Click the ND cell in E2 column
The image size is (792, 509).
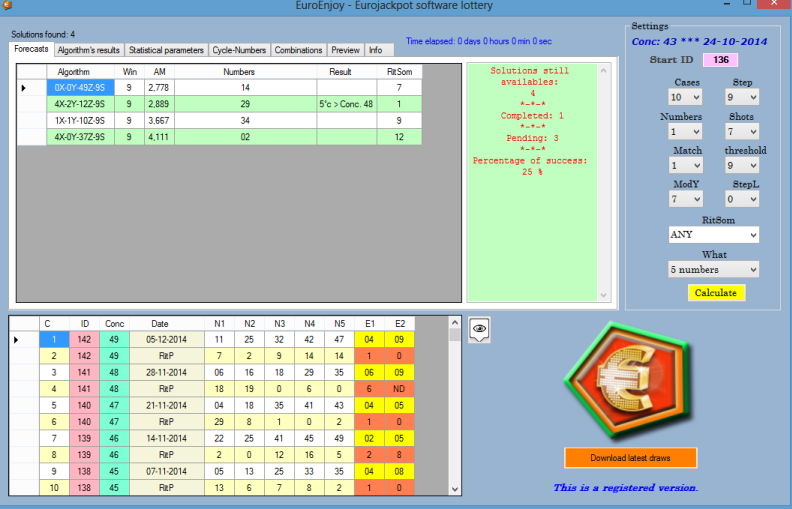click(399, 389)
